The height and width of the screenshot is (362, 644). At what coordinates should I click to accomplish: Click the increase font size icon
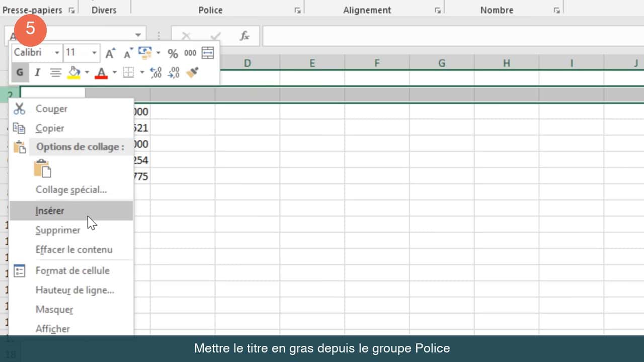pyautogui.click(x=110, y=53)
